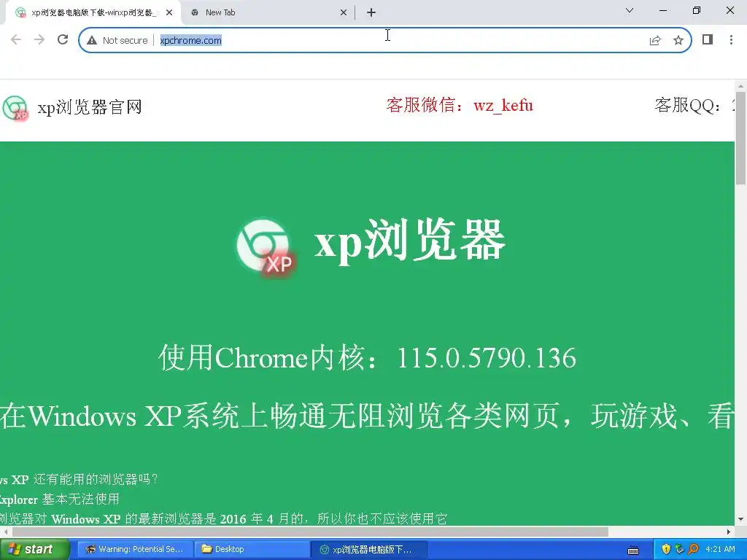
Task: Open the browser side panel
Action: pyautogui.click(x=708, y=39)
